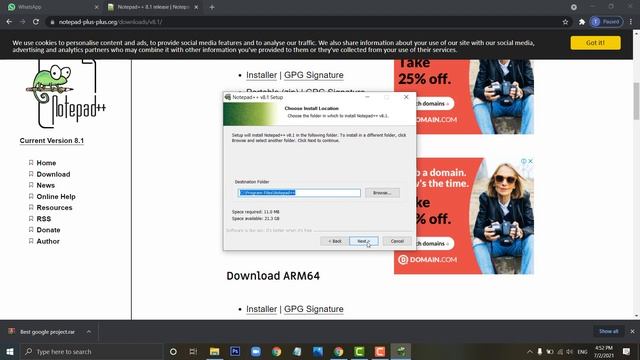The image size is (640, 360).
Task: Open the Donate sidebar link
Action: click(48, 230)
